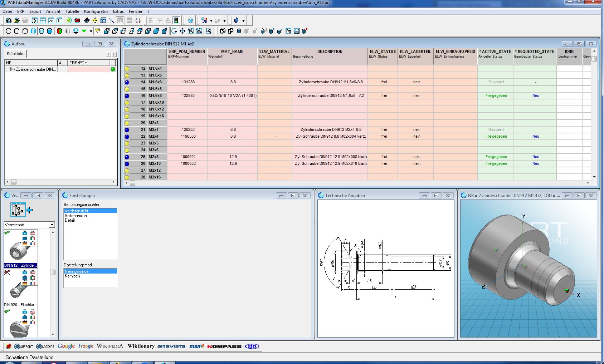Click the A-Z sort icon

pyautogui.click(x=138, y=21)
